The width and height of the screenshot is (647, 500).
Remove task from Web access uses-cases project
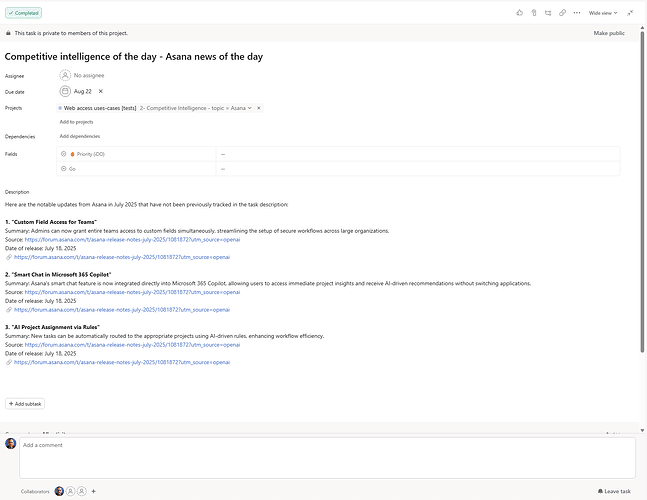pos(259,107)
